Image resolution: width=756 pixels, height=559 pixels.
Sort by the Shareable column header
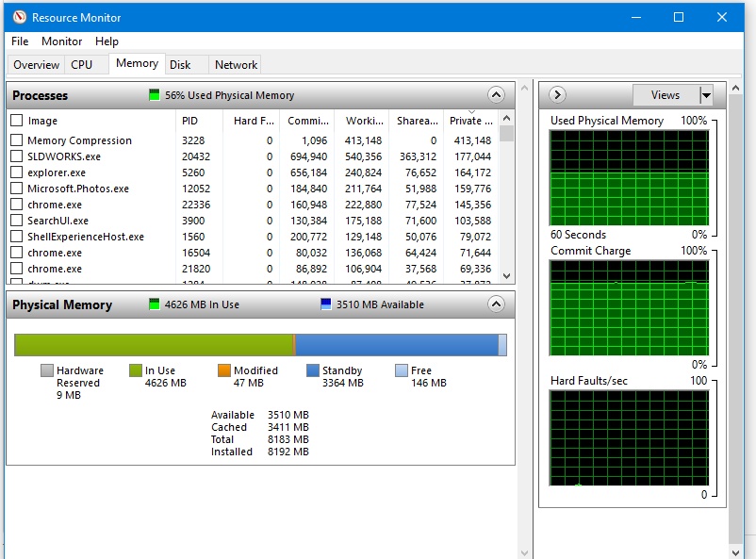(417, 121)
